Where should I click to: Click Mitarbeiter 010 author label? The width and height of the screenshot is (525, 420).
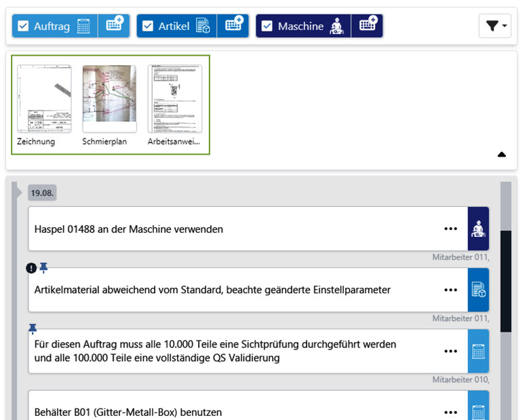point(461,379)
